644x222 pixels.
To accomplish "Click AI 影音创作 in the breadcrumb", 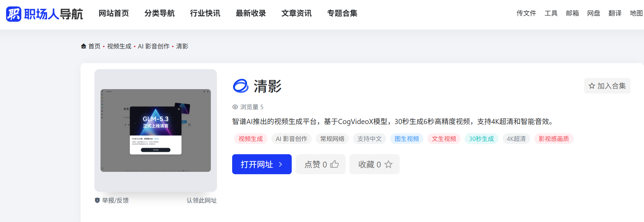I will (154, 46).
